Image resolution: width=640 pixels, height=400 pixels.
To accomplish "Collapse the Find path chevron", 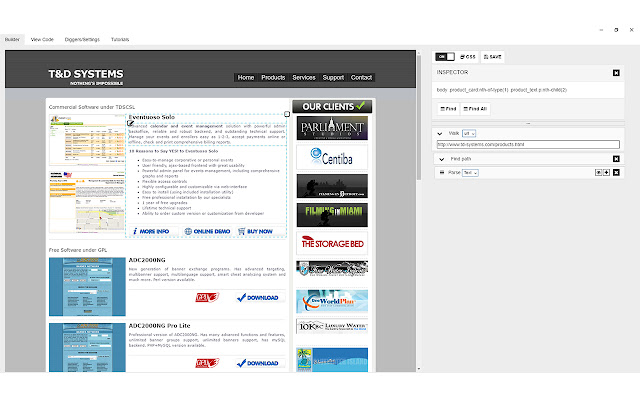I will click(441, 159).
